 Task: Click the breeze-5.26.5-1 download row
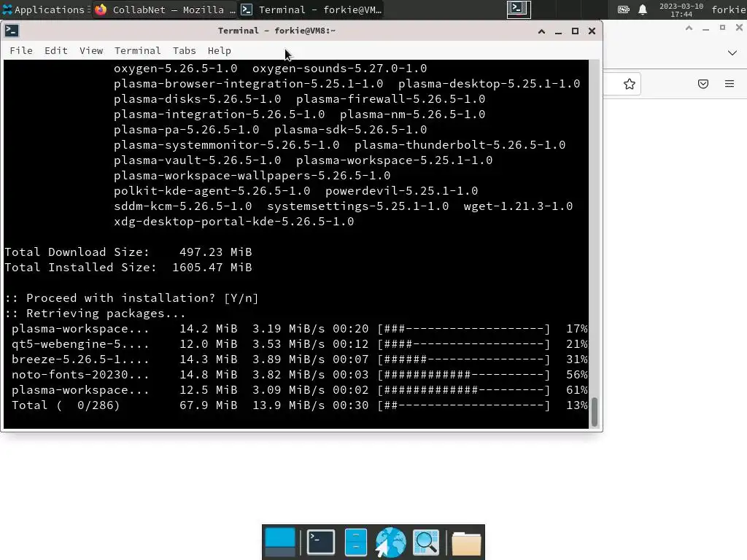[x=299, y=359]
